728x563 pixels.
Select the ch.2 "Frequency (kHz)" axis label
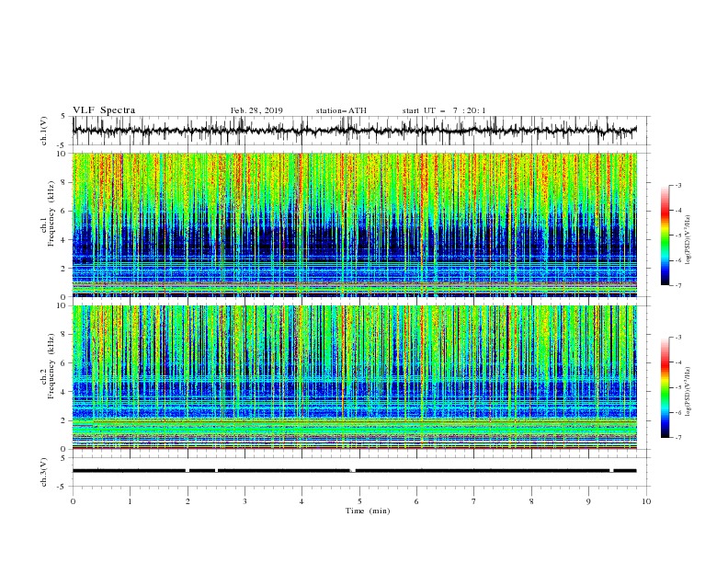tap(51, 366)
